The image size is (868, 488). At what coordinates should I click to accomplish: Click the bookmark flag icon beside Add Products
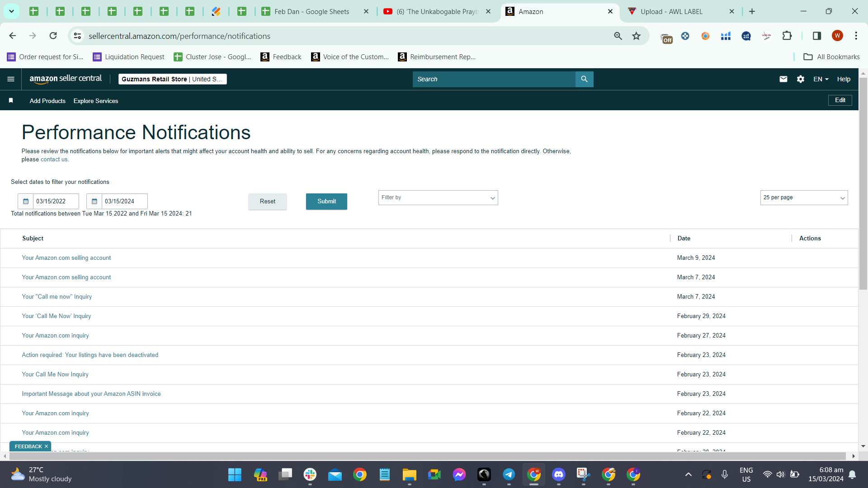(x=11, y=100)
